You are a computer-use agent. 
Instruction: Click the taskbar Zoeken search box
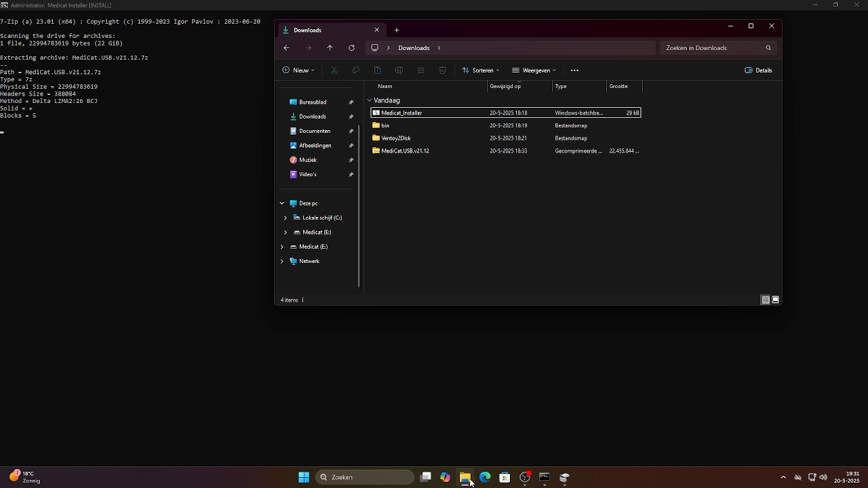366,477
